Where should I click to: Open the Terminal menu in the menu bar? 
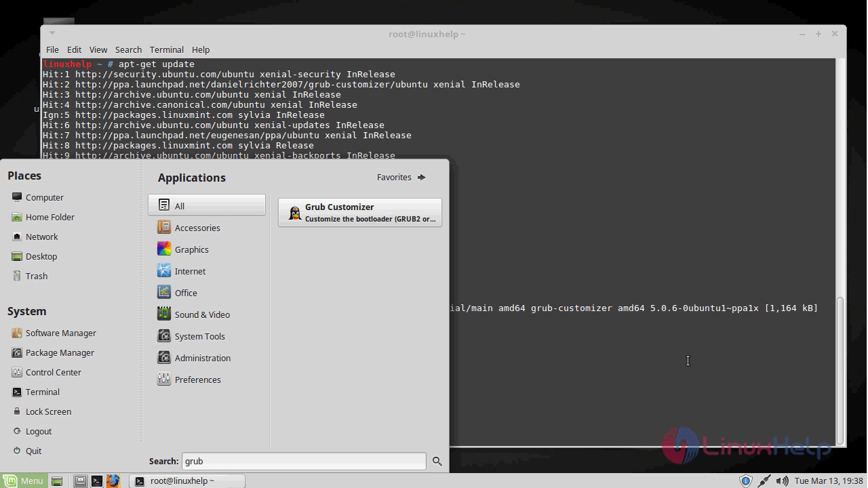tap(166, 49)
